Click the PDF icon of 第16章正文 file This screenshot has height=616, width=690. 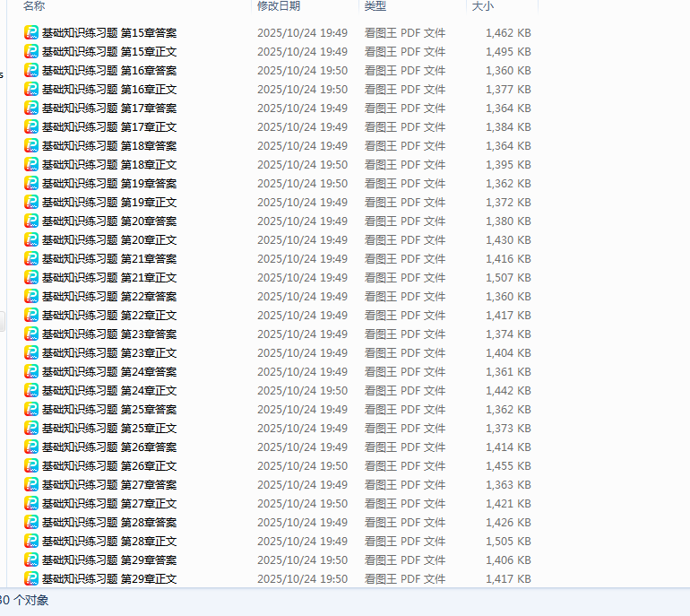(x=31, y=89)
